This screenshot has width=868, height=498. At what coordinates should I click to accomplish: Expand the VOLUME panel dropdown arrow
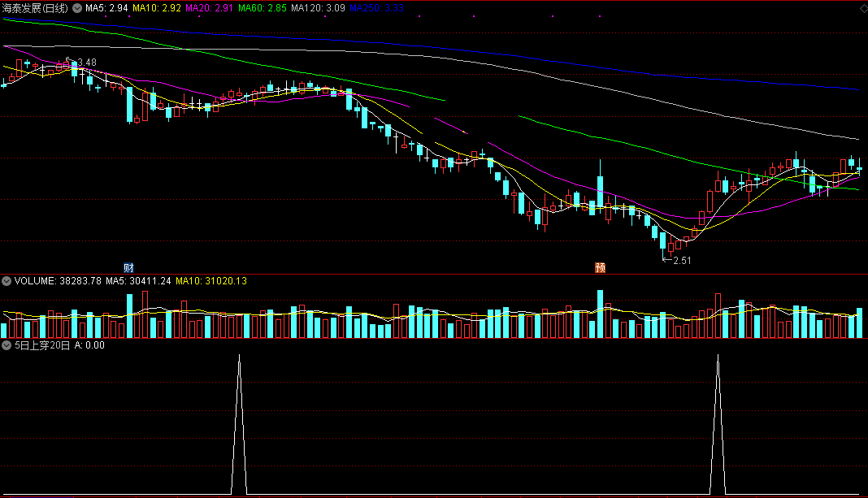(x=7, y=281)
